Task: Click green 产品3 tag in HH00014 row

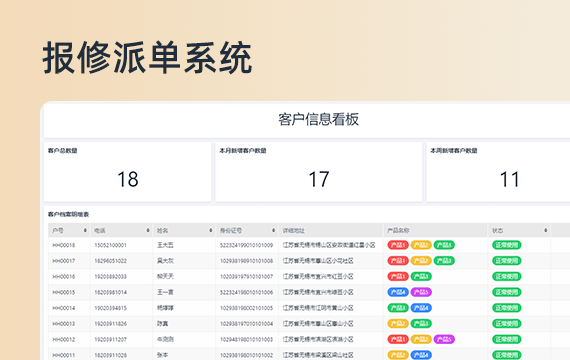Action: (398, 308)
